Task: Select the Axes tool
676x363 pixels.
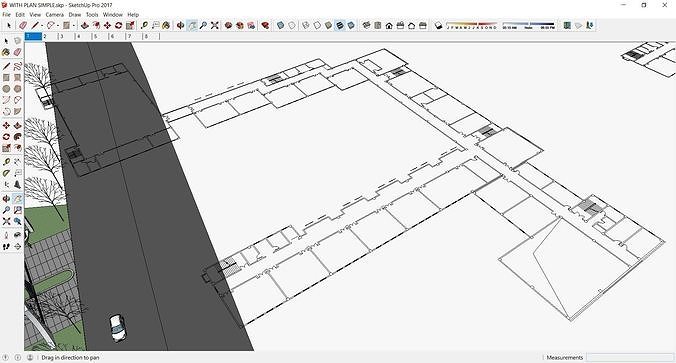Action: click(6, 185)
